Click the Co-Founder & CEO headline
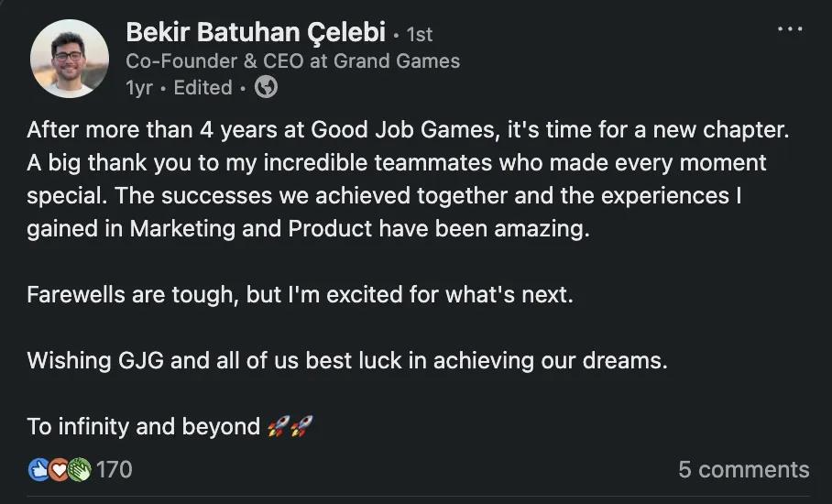 tap(292, 61)
